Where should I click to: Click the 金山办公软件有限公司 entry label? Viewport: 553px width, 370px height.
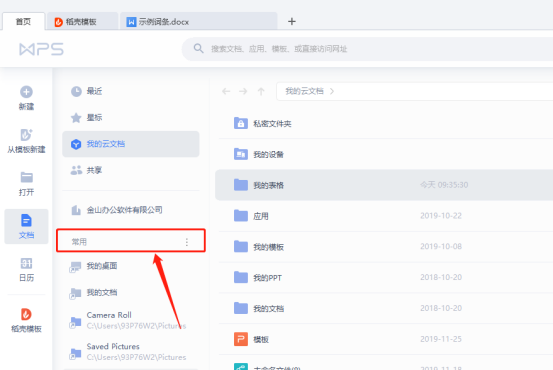click(x=124, y=210)
